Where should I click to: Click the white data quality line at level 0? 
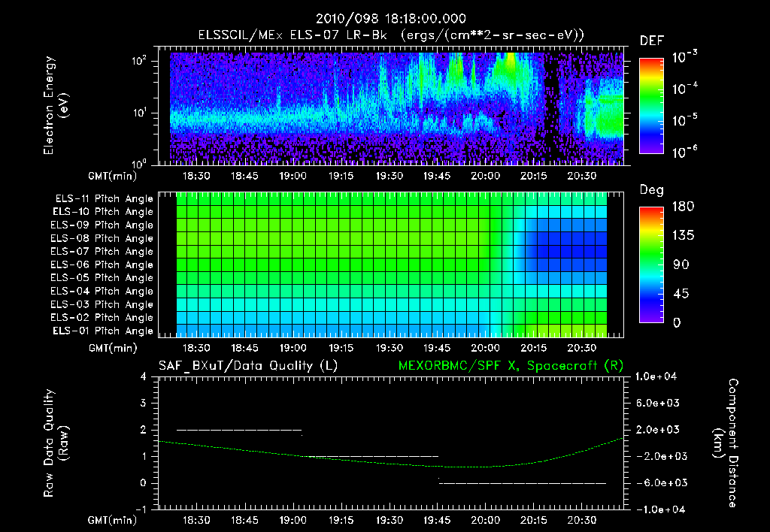pos(523,483)
